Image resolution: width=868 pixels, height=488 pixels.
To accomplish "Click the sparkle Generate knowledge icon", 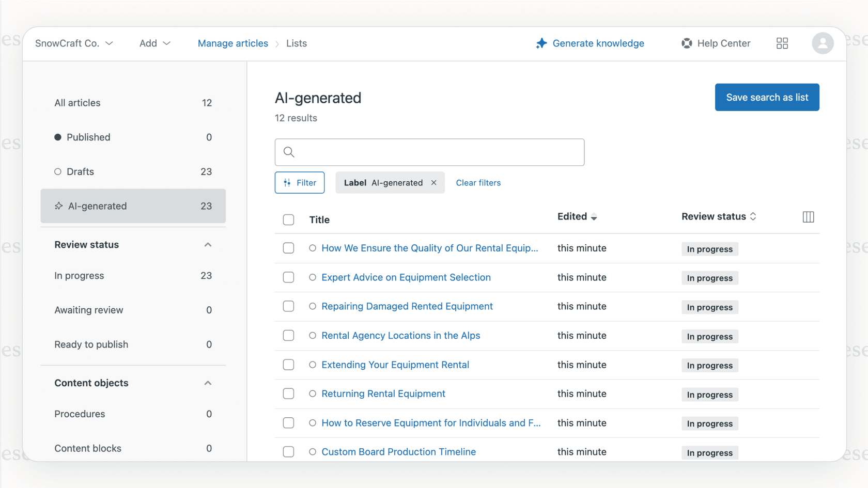I will coord(541,43).
